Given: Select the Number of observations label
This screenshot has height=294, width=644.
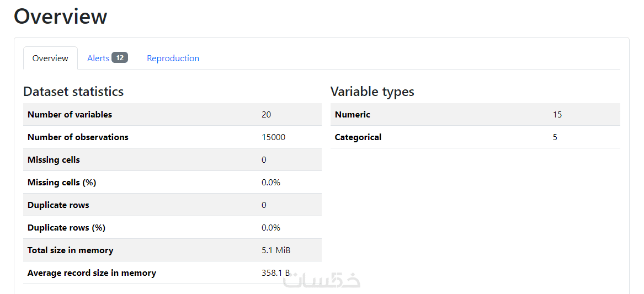Looking at the screenshot, I should click(78, 137).
